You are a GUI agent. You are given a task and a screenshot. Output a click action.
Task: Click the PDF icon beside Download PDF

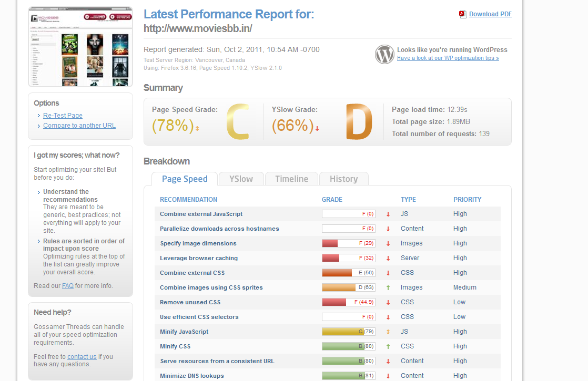462,14
